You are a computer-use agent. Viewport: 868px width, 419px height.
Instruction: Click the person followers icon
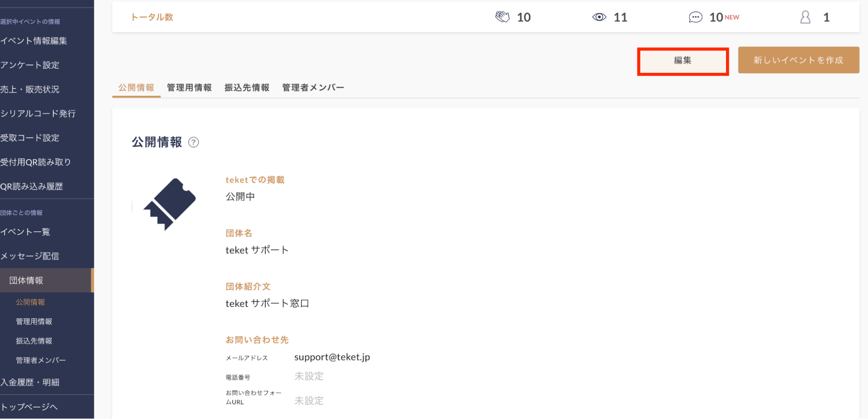[805, 17]
